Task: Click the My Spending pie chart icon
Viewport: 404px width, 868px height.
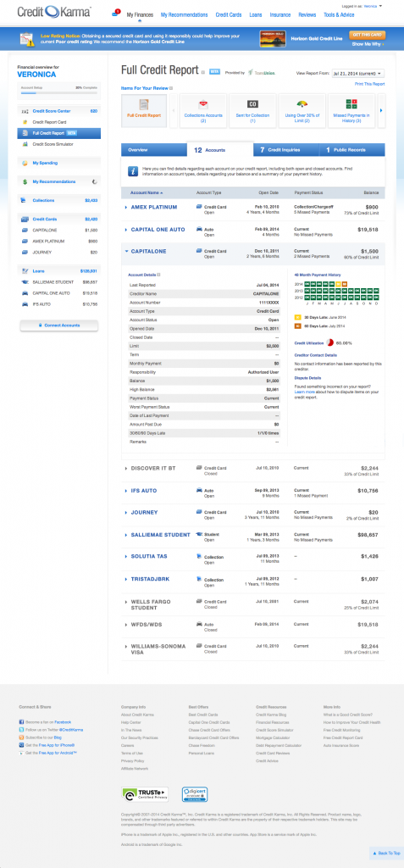Action: pyautogui.click(x=25, y=164)
